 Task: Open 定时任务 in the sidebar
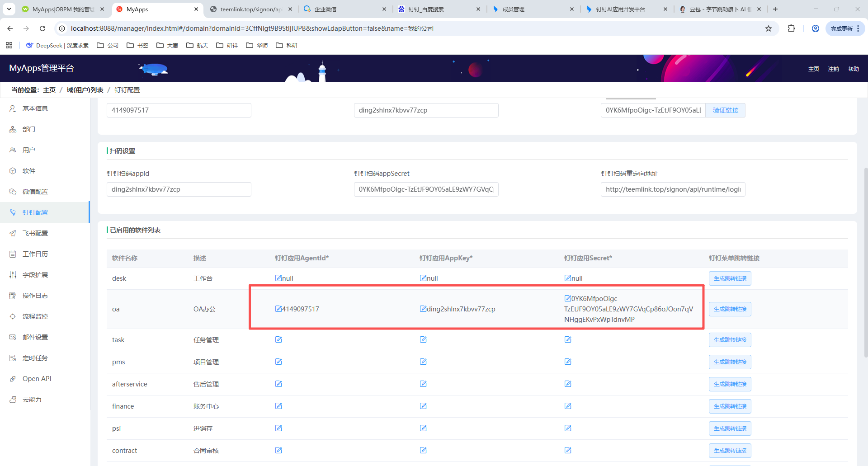click(45, 358)
